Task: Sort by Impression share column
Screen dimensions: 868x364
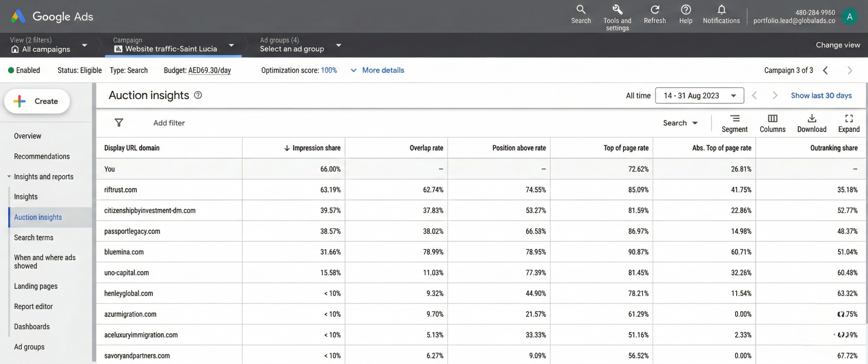Action: pos(312,148)
